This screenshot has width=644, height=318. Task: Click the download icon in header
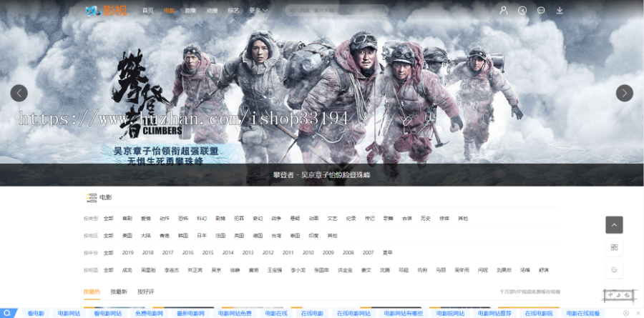pyautogui.click(x=560, y=11)
